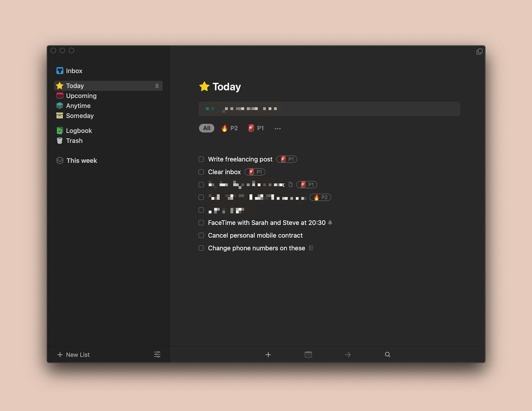Click the plus icon in bottom toolbar

tap(268, 355)
